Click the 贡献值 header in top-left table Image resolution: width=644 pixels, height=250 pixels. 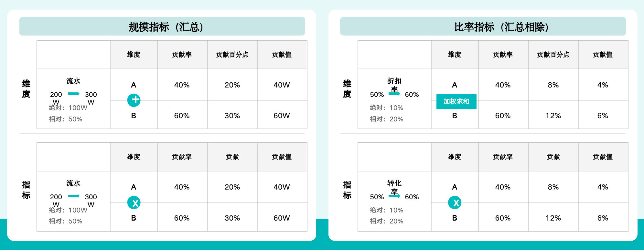tap(282, 55)
